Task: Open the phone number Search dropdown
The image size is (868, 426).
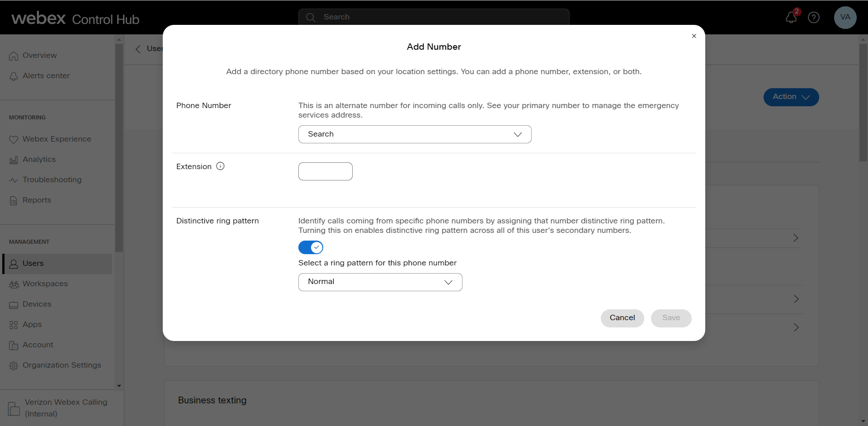Action: click(x=415, y=134)
